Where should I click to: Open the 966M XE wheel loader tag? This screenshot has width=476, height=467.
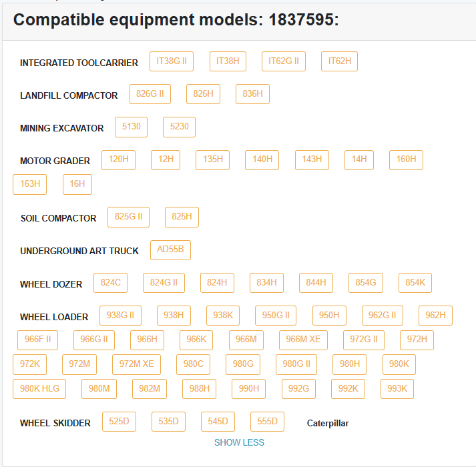tap(303, 340)
